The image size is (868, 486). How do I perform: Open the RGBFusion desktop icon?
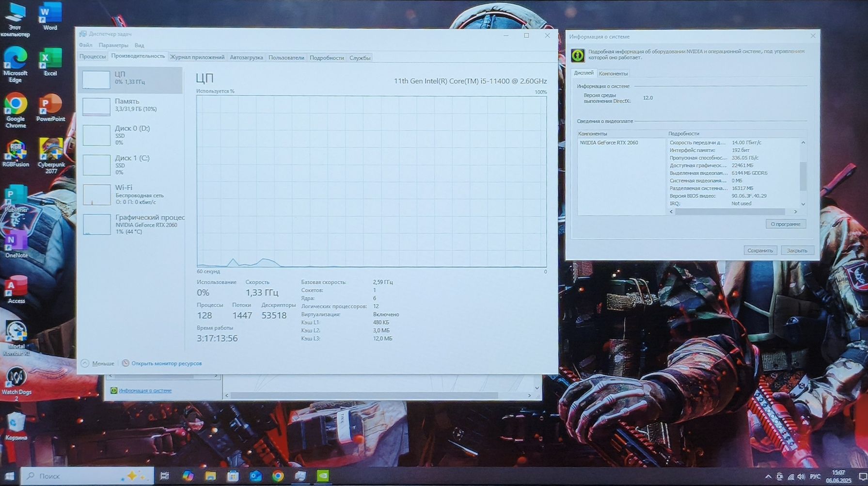(x=16, y=153)
